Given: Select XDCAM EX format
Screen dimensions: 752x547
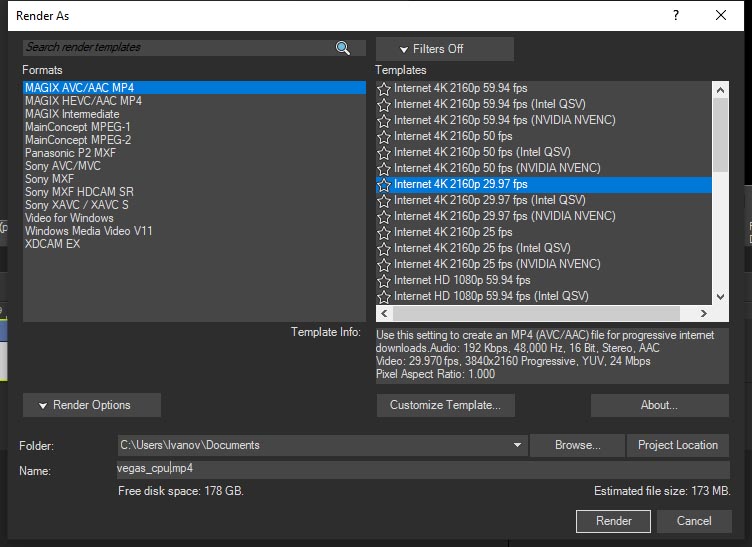Looking at the screenshot, I should click(194, 243).
